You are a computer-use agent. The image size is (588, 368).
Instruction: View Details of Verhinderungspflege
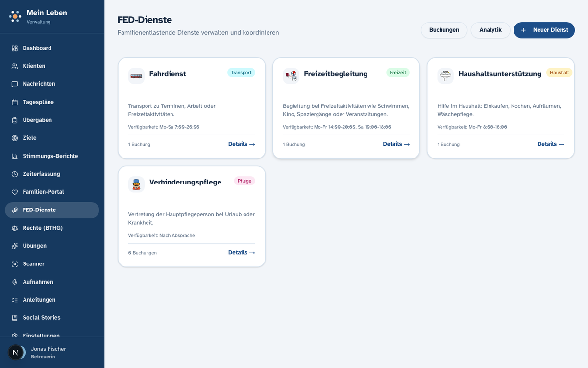pyautogui.click(x=242, y=253)
